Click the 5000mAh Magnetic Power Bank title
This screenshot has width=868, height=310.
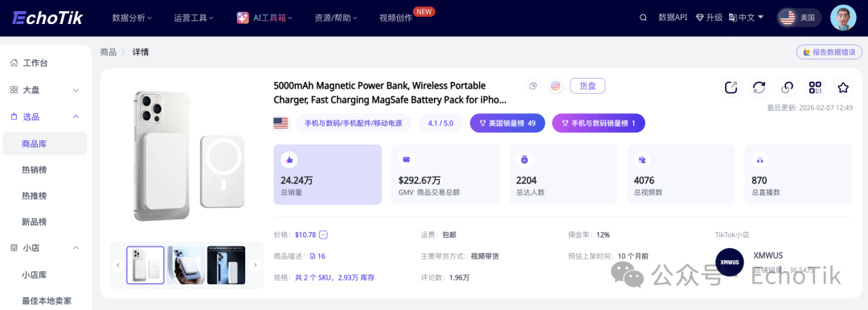pyautogui.click(x=390, y=93)
